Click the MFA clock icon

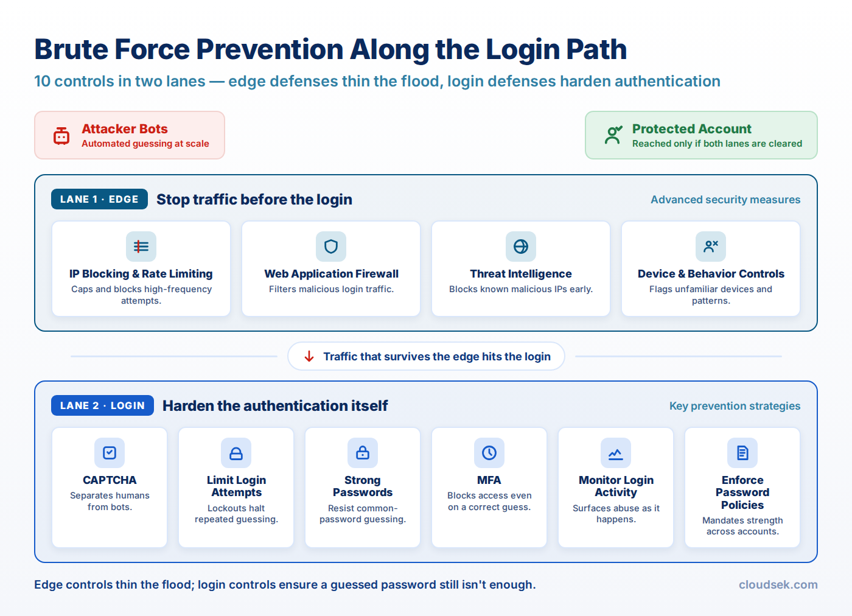(x=489, y=453)
